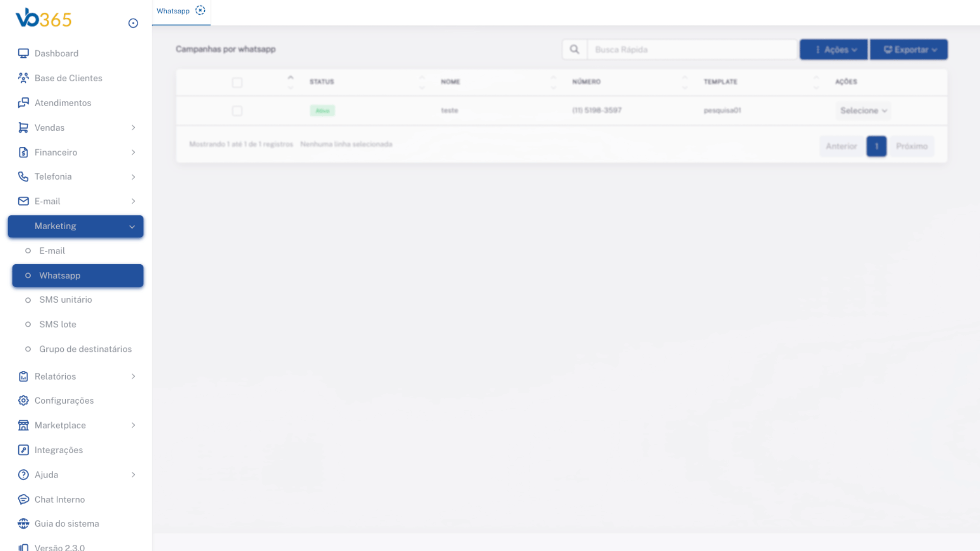
Task: Click the teste name cell
Action: pos(450,110)
